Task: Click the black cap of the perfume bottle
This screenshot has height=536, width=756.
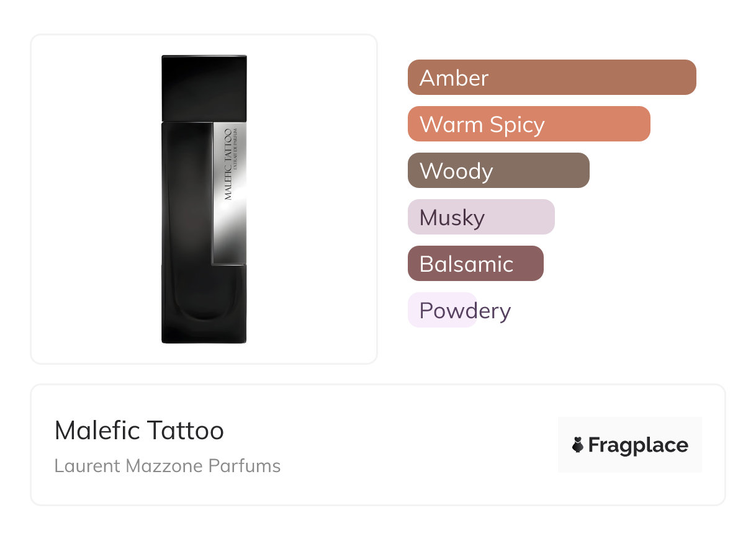Action: point(204,87)
